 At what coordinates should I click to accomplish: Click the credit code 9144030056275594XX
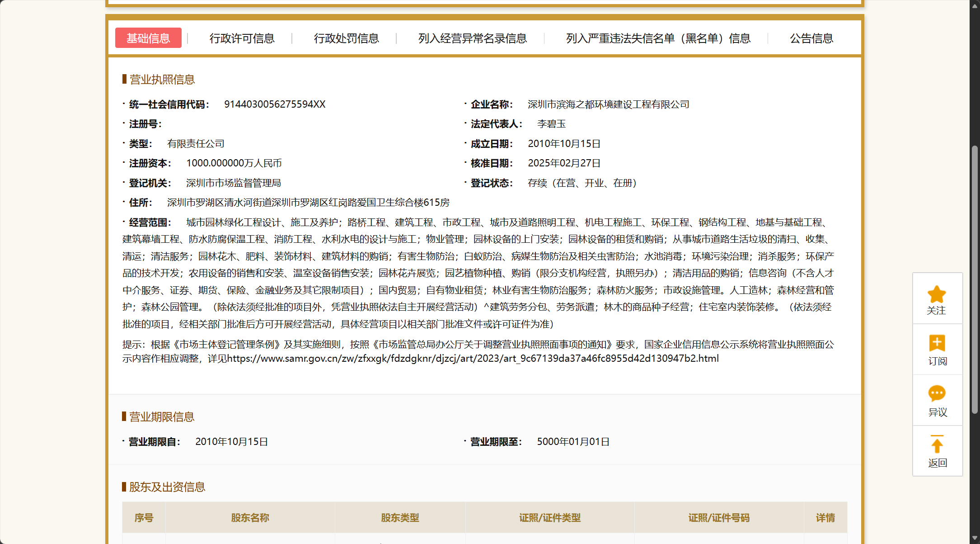(275, 104)
